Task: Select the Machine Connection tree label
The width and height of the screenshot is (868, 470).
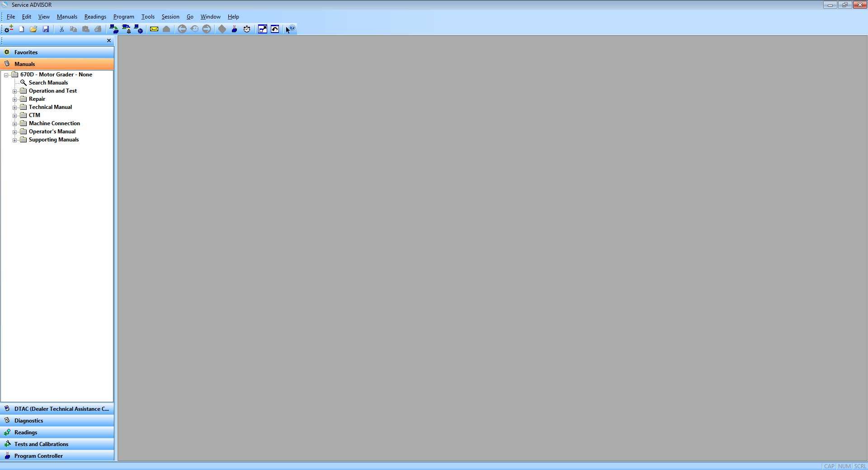Action: tap(54, 123)
